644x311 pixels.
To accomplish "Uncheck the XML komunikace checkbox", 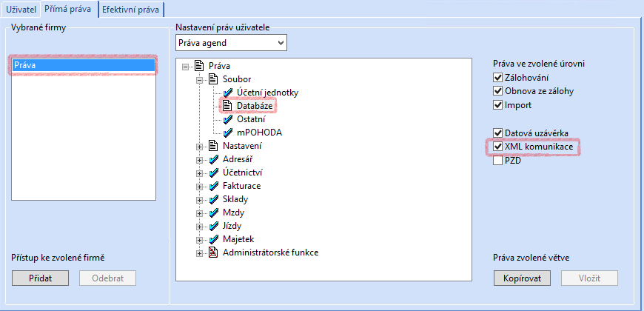I will pos(497,147).
